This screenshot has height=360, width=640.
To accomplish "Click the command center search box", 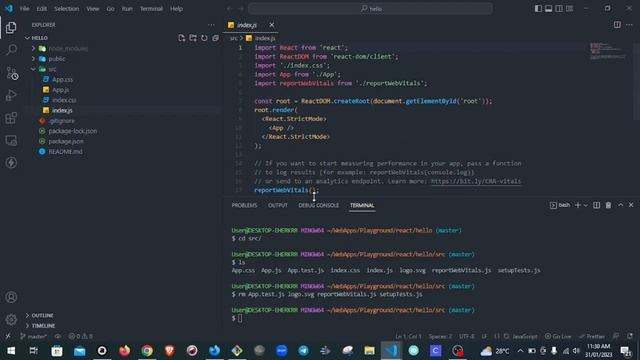I will coord(370,9).
